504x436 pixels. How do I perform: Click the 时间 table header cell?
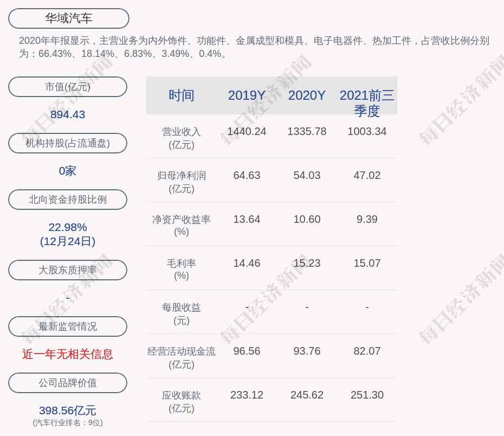pos(181,95)
